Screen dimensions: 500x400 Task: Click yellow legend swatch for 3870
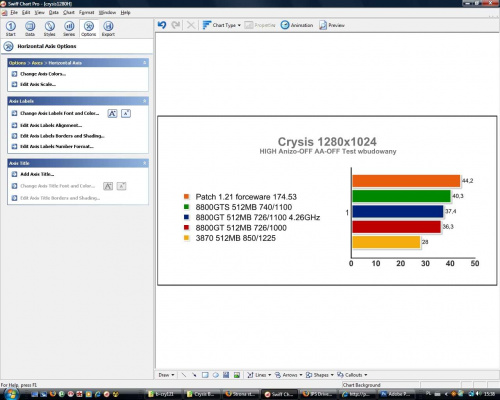coord(187,238)
